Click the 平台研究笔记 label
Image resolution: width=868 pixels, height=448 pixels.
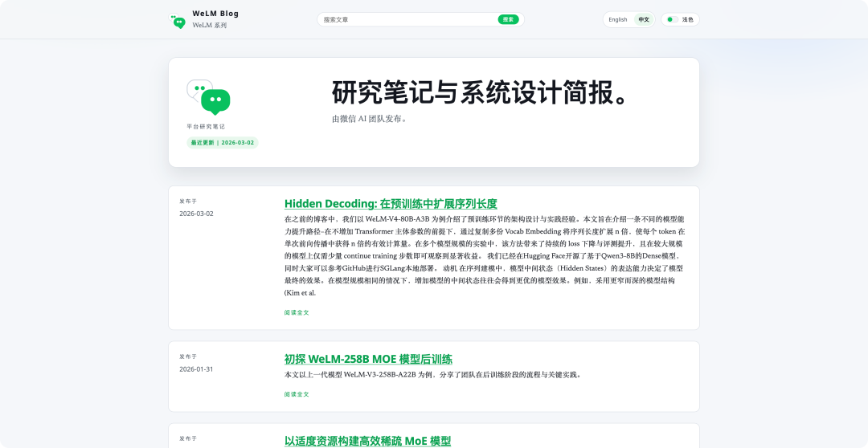click(206, 127)
